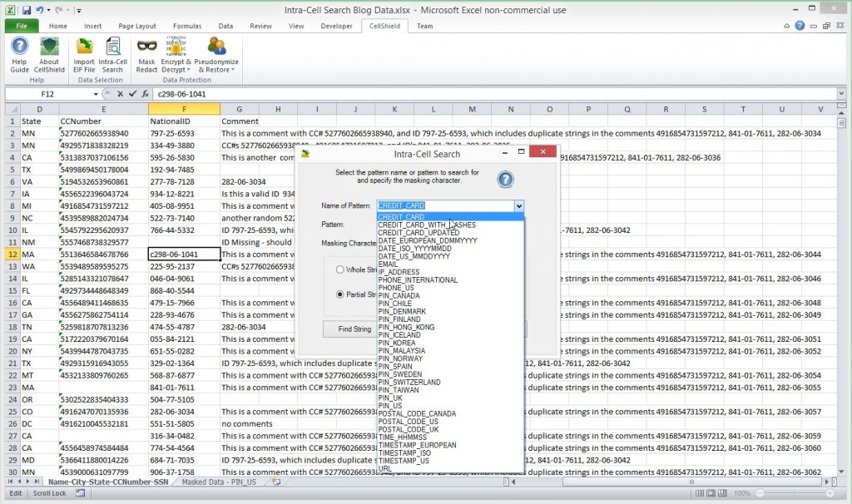This screenshot has width=852, height=504.
Task: Click the formula bar input field
Action: pos(494,94)
